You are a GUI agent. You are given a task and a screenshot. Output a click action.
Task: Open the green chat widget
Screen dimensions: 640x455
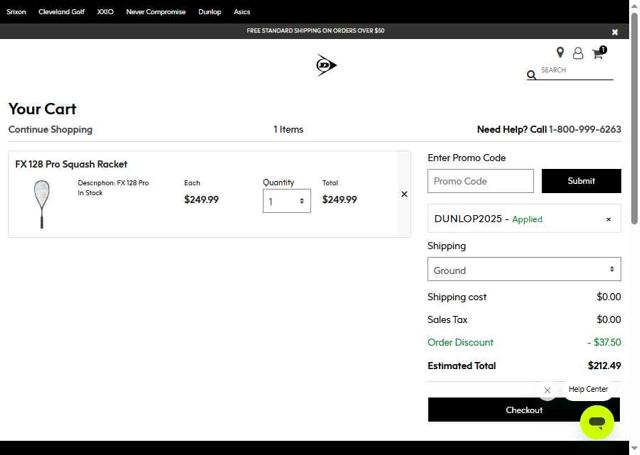coord(597,422)
